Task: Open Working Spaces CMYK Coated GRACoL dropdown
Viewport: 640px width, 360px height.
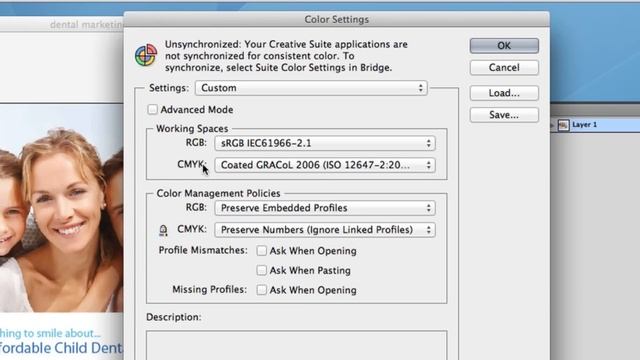Action: tap(325, 165)
